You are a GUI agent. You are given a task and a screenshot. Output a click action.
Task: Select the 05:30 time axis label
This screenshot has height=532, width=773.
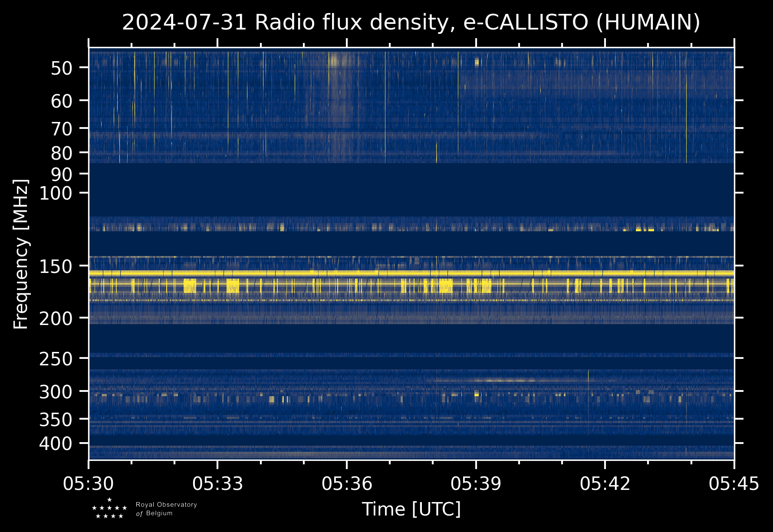tap(89, 483)
